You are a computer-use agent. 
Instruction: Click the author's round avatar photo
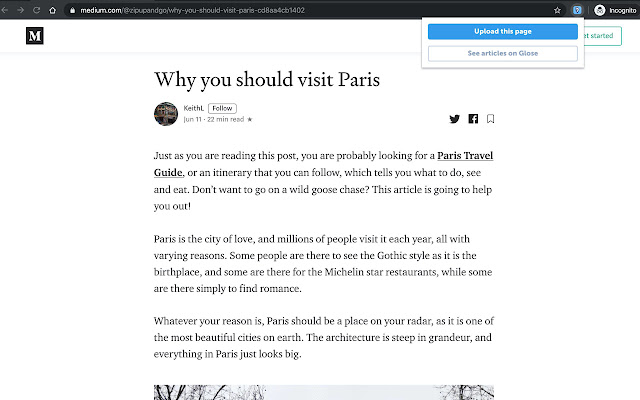click(166, 114)
